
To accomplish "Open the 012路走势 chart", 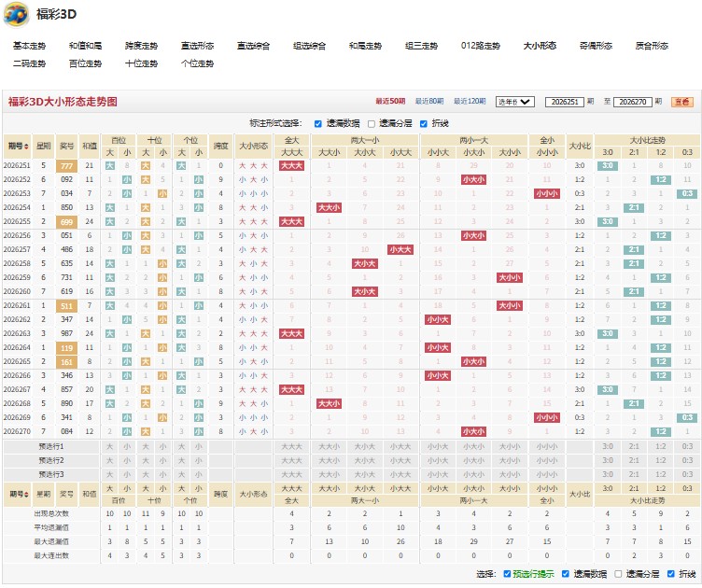I will [481, 46].
